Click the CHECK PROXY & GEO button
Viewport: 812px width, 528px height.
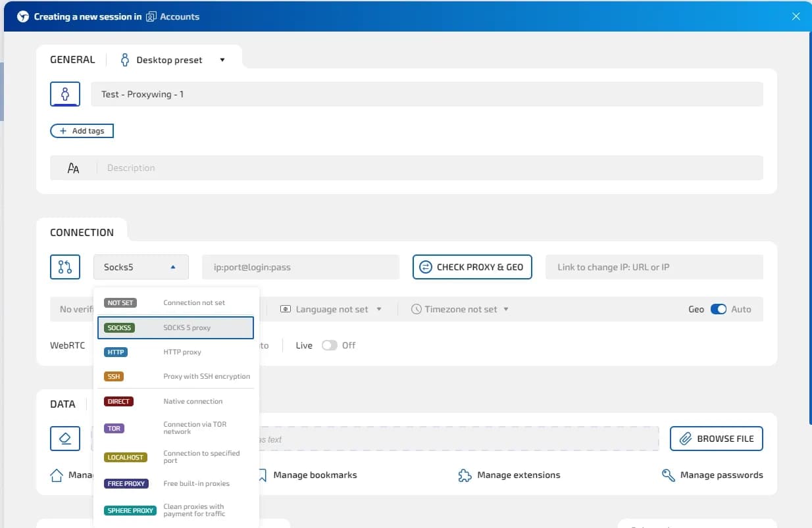472,267
